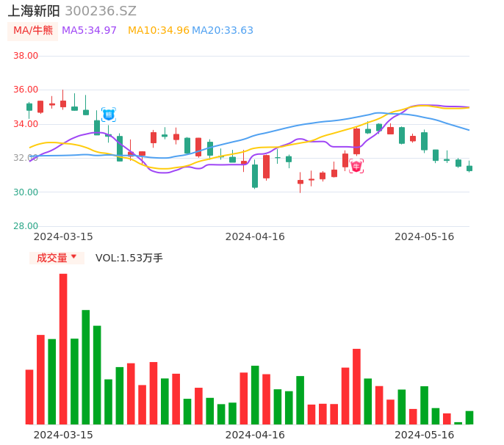This screenshot has width=504, height=445.
Task: Select the MA/牛熊 indicator tab
Action: pos(33,31)
